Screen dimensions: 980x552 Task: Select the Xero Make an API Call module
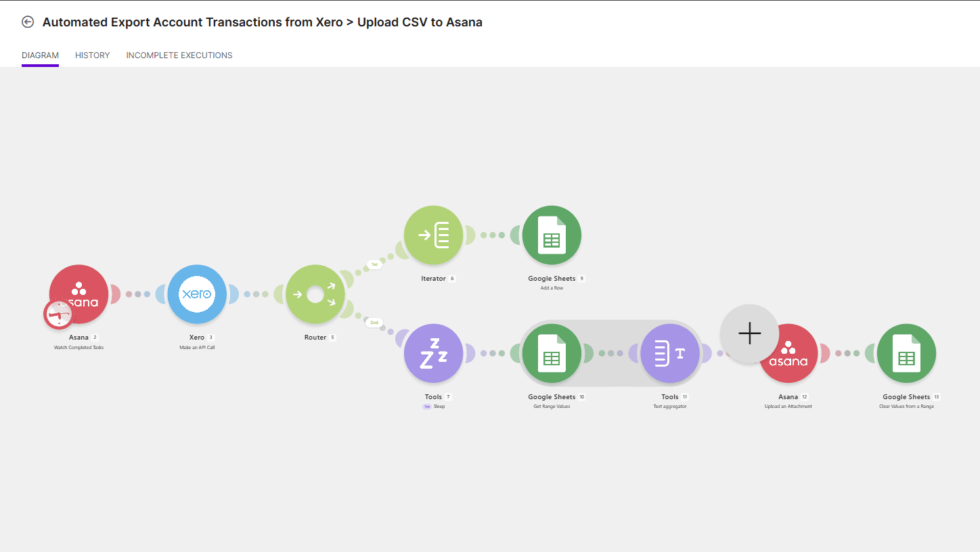tap(197, 294)
